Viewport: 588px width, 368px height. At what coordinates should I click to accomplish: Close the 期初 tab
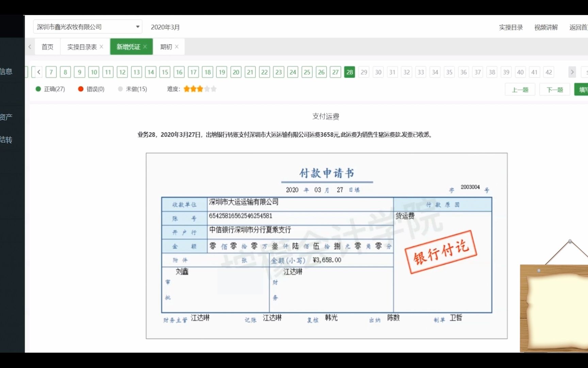point(177,47)
